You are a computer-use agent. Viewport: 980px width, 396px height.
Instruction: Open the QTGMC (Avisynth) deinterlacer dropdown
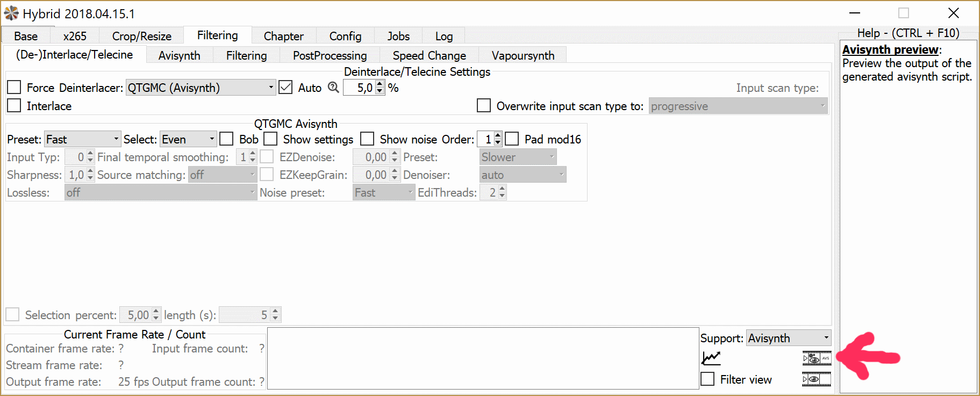point(201,88)
